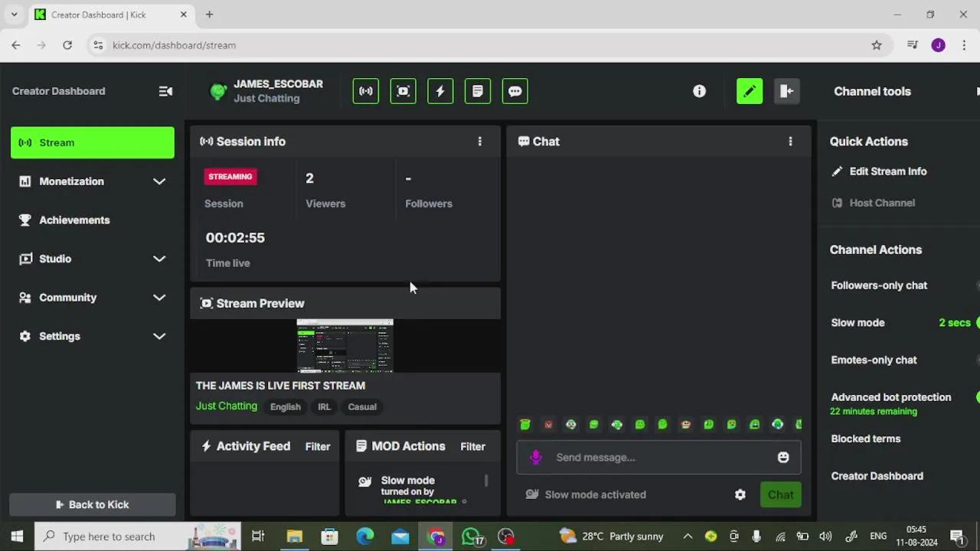Click the STREAMING session badge
Image resolution: width=980 pixels, height=551 pixels.
pos(230,177)
